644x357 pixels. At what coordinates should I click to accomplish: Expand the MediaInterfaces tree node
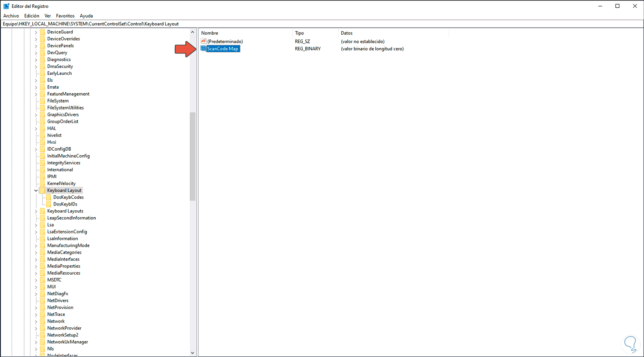tap(36, 259)
